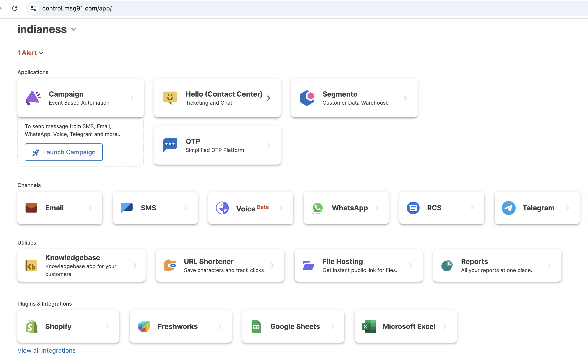Open the Freshworks integration label
Screen dimensions: 588x364
coord(178,326)
